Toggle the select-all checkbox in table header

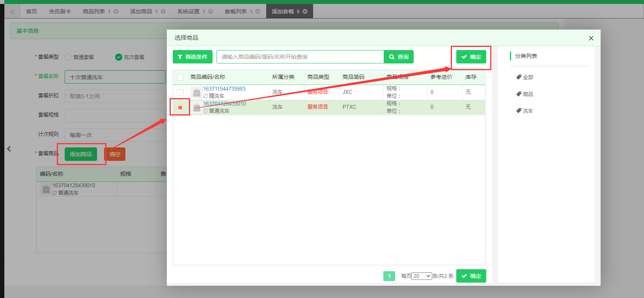tap(180, 77)
